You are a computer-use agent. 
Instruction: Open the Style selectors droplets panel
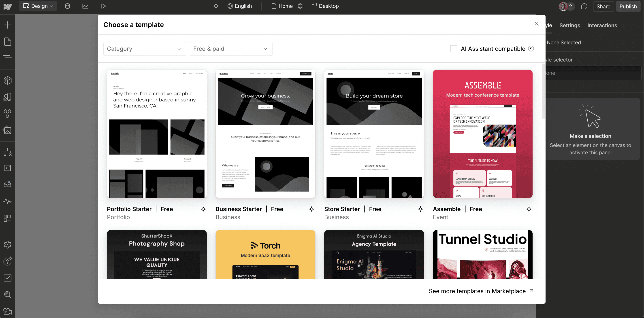8,113
